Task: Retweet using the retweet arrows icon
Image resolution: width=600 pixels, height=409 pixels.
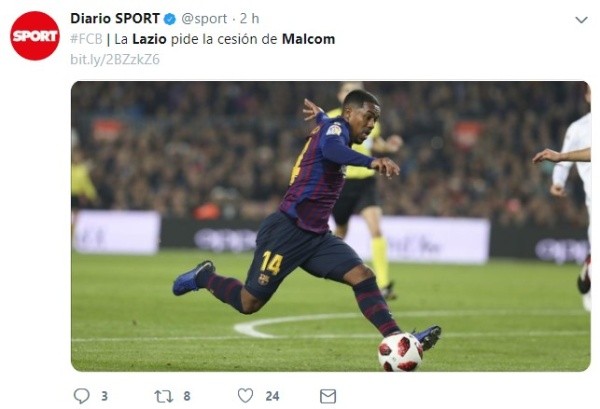Action: (x=163, y=396)
